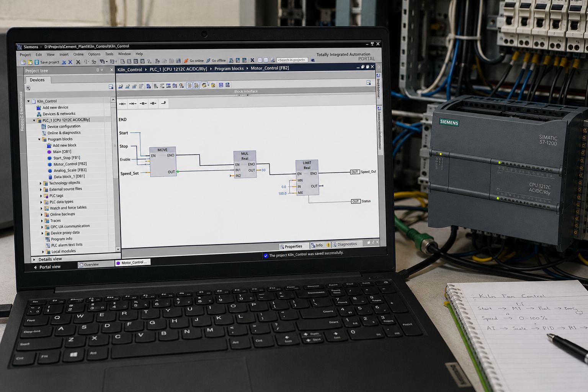Click the view icon at right of Devices tab bar
Image resolution: width=588 pixels, height=392 pixels.
tap(111, 87)
